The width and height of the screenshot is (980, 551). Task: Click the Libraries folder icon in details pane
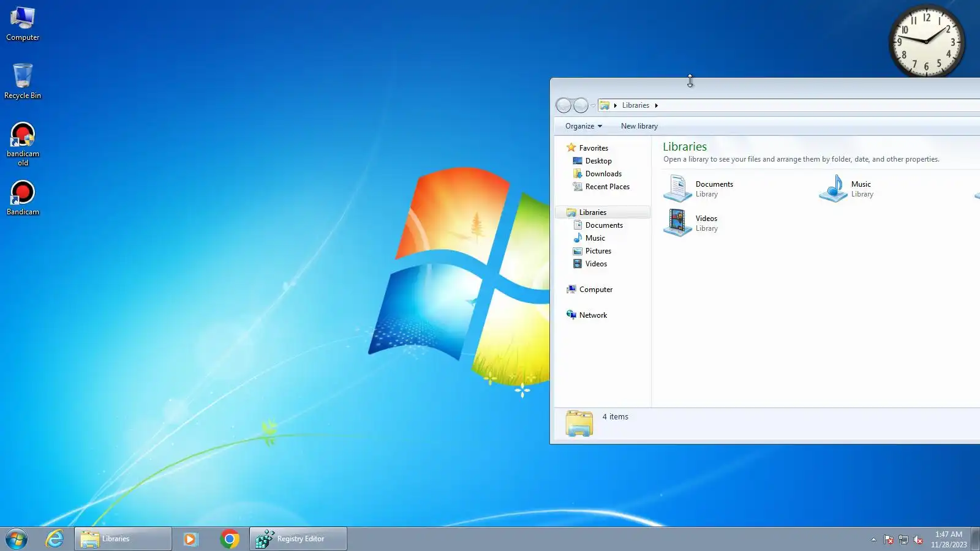(579, 422)
